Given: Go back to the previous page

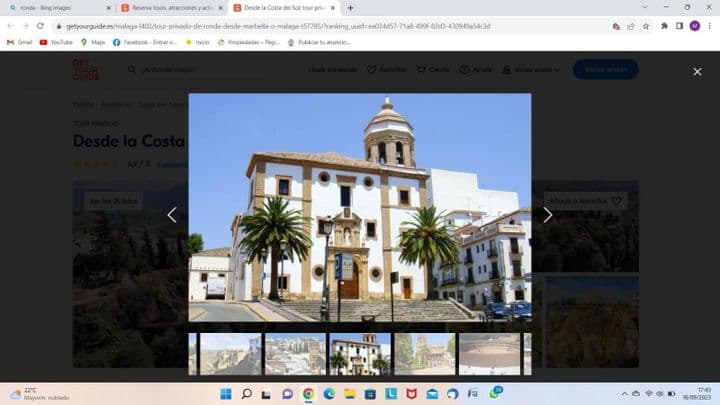Looking at the screenshot, I should [11, 26].
